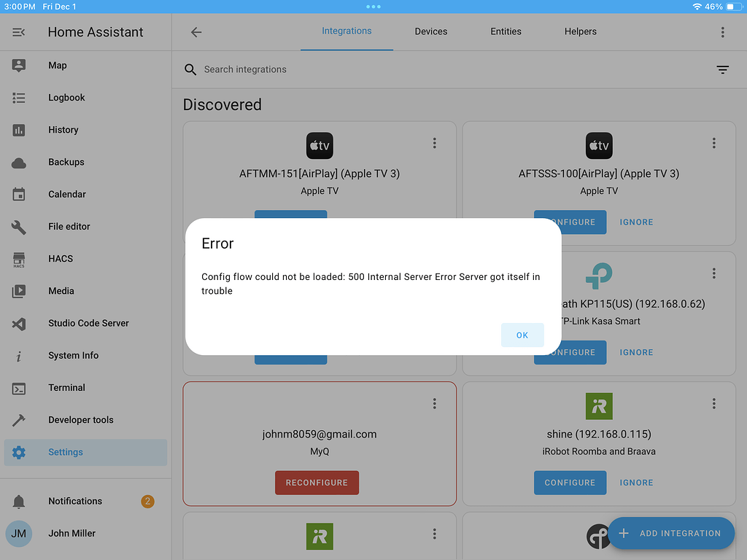Open the top-right three-dot menu
747x560 pixels.
click(x=722, y=32)
